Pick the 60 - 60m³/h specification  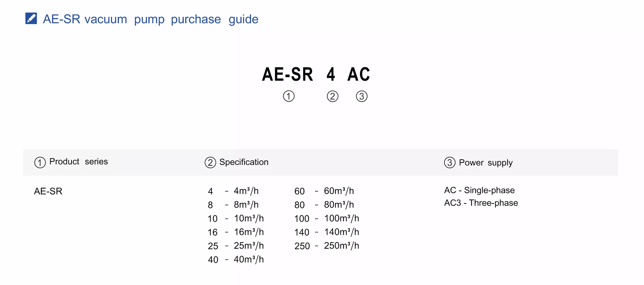324,191
